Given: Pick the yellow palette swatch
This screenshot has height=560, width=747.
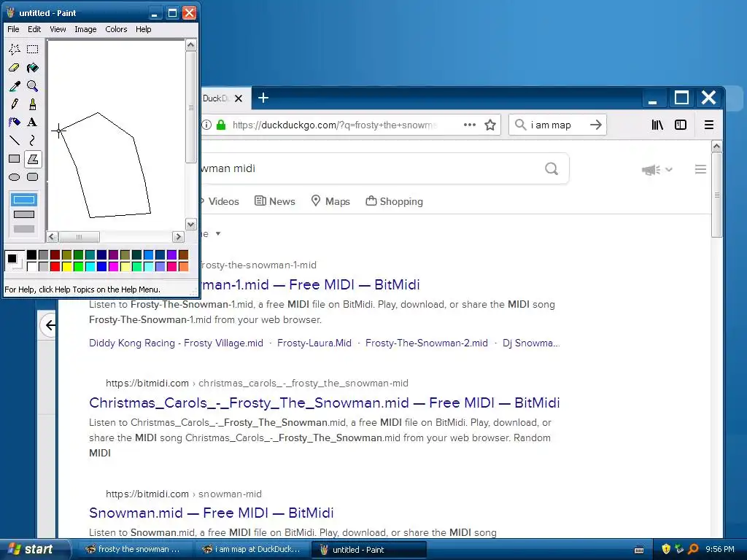Looking at the screenshot, I should (x=66, y=267).
